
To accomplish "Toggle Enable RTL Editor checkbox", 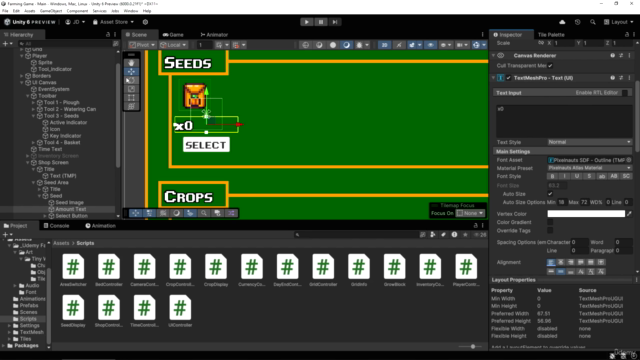I will pos(625,93).
